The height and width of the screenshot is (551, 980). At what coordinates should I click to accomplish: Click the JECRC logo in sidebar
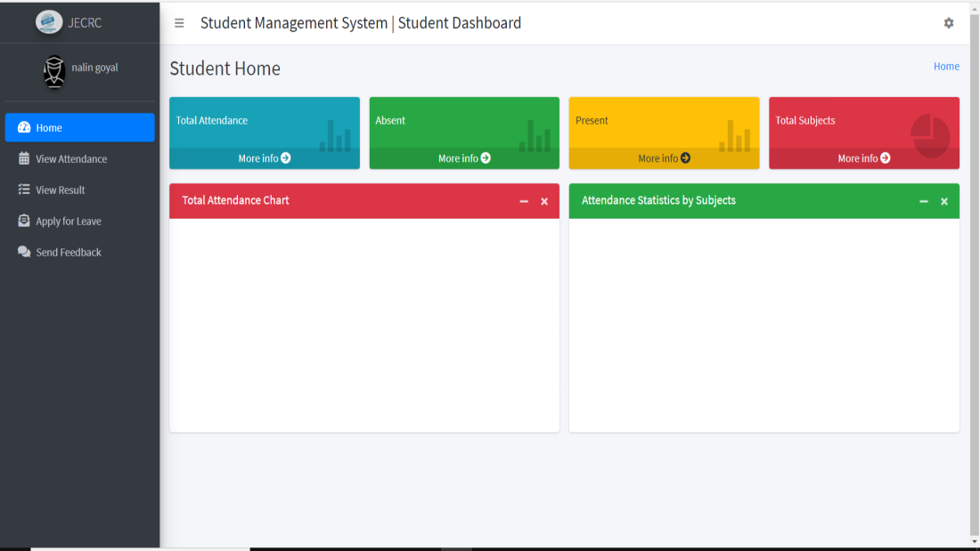point(49,22)
